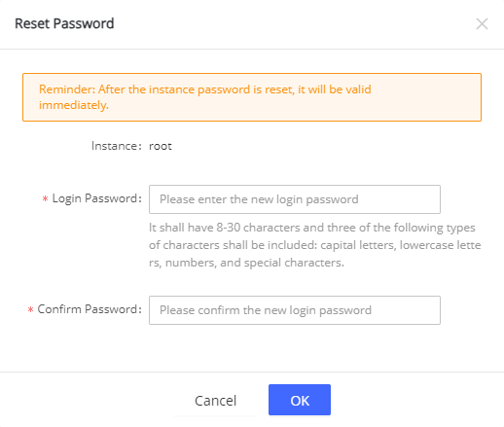504x427 pixels.
Task: Click the Confirm Password label
Action: pos(90,309)
